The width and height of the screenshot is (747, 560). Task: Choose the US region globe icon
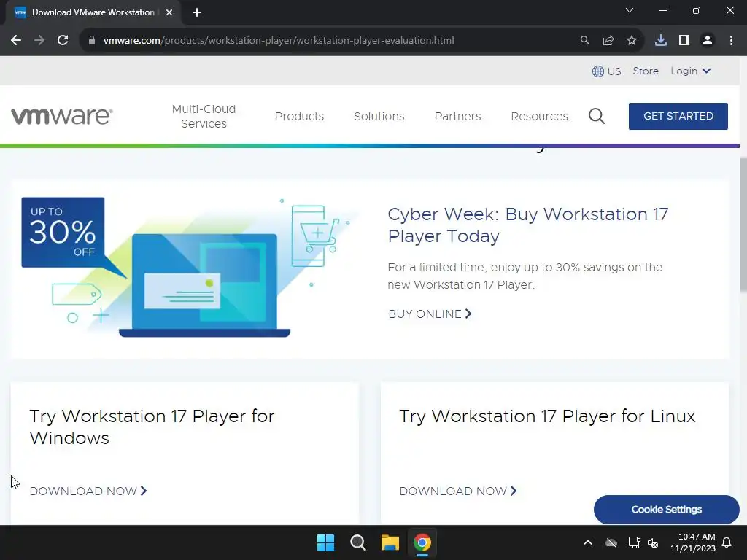pos(598,71)
